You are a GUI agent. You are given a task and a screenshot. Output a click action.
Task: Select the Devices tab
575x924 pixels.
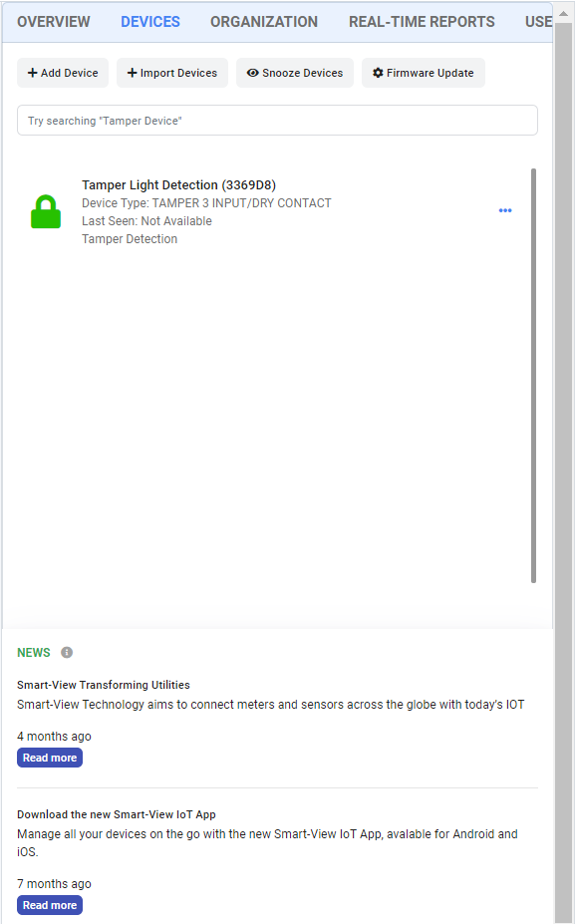[x=150, y=22]
